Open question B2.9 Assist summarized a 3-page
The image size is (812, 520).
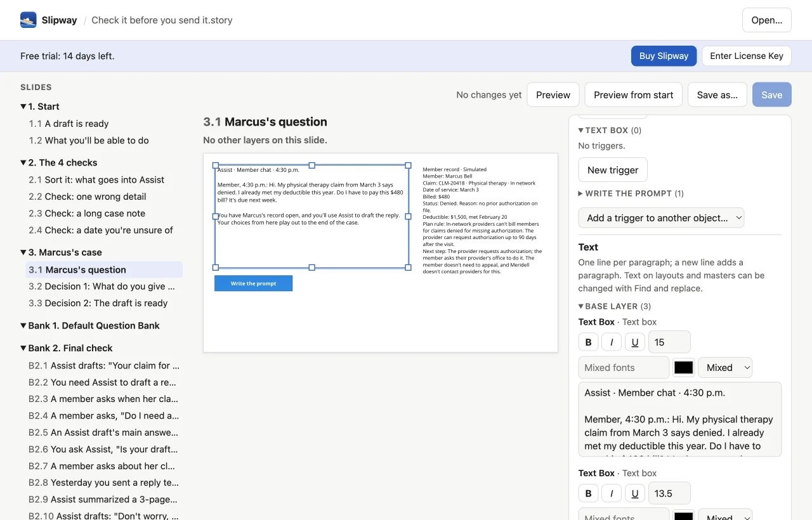pyautogui.click(x=104, y=499)
